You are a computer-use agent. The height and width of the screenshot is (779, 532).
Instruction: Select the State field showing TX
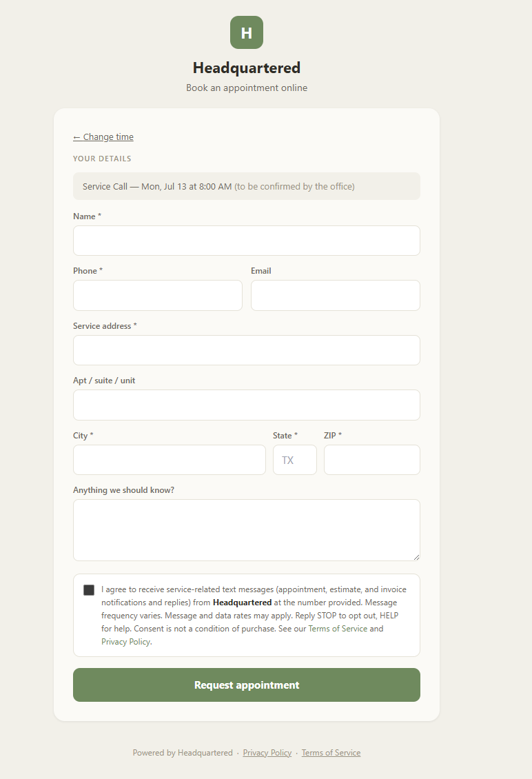tap(294, 460)
